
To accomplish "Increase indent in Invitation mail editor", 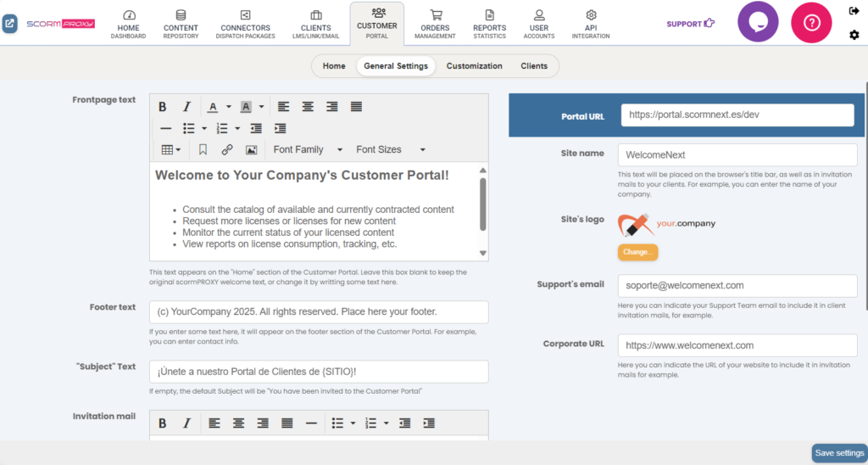I will pos(429,423).
